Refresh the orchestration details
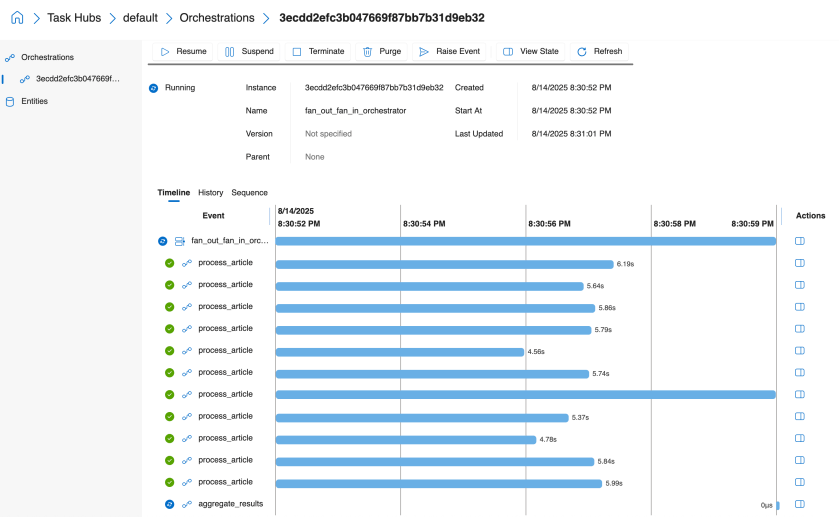This screenshot has height=517, width=839. [599, 51]
